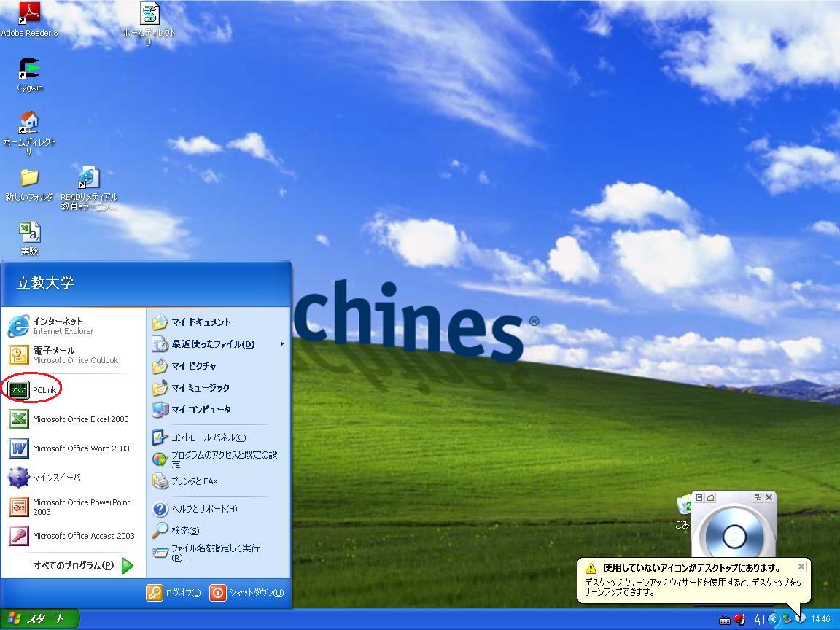Click the ホームディレクトリ script icon at top
The height and width of the screenshot is (630, 840).
coord(149,23)
